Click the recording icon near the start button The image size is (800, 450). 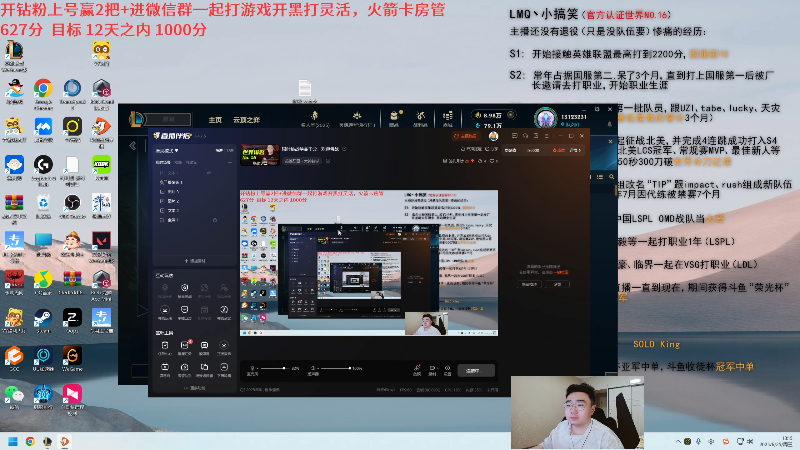click(x=432, y=370)
